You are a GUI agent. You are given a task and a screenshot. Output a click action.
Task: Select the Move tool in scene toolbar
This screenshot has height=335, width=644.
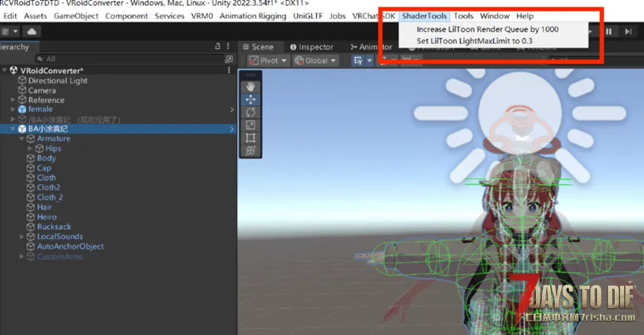(250, 99)
